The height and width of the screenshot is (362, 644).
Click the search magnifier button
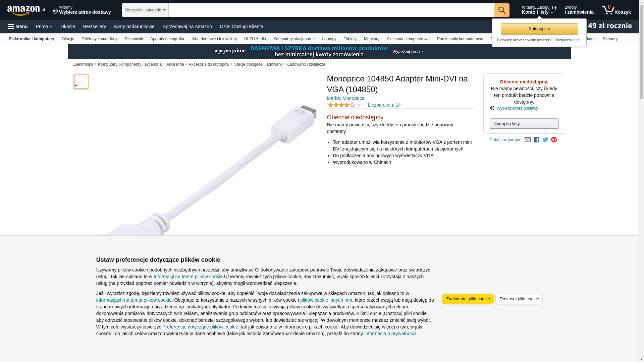502,10
